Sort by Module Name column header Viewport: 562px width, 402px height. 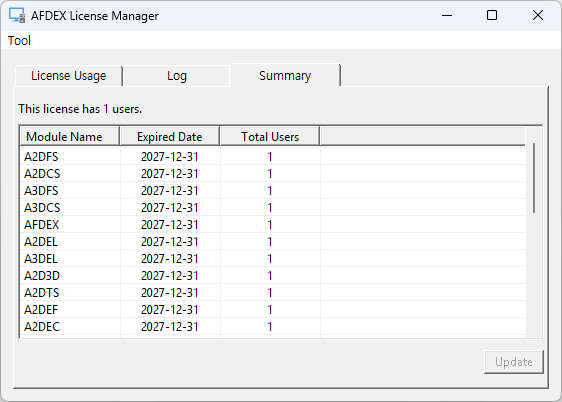click(69, 137)
